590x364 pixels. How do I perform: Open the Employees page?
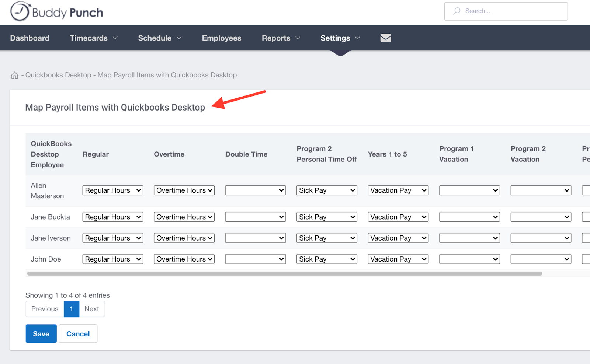click(x=222, y=38)
